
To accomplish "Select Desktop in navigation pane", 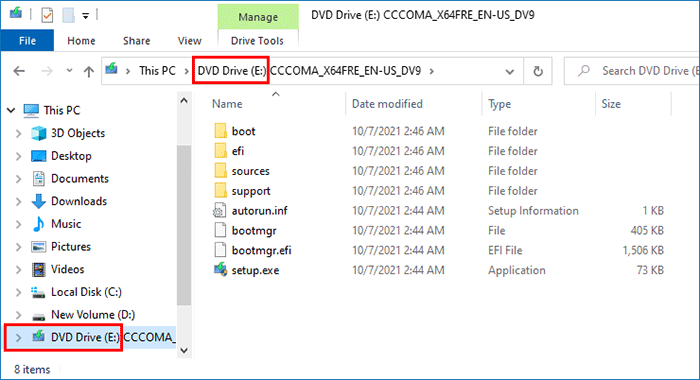I will coord(71,156).
